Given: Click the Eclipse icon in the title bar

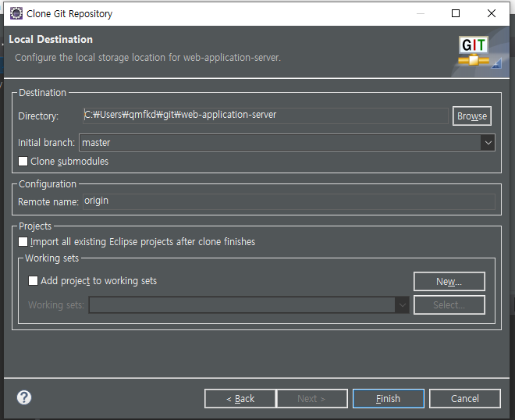Looking at the screenshot, I should (16, 13).
